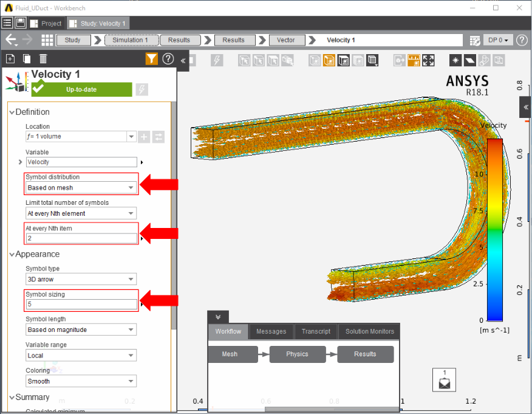This screenshot has width=532, height=414.
Task: Open Symbol length Based on magnitude dropdown
Action: coord(81,329)
